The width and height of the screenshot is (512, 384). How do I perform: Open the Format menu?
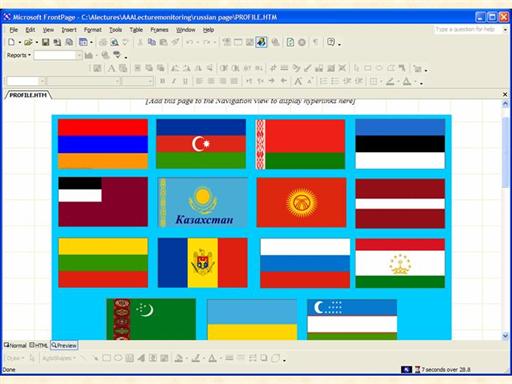pos(93,30)
